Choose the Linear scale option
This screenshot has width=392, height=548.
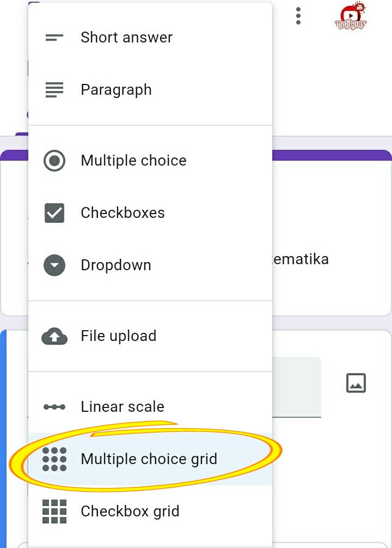(122, 407)
